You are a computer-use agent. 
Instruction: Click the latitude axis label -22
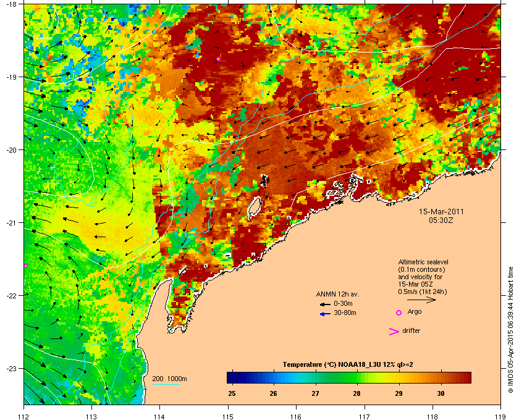[11, 296]
